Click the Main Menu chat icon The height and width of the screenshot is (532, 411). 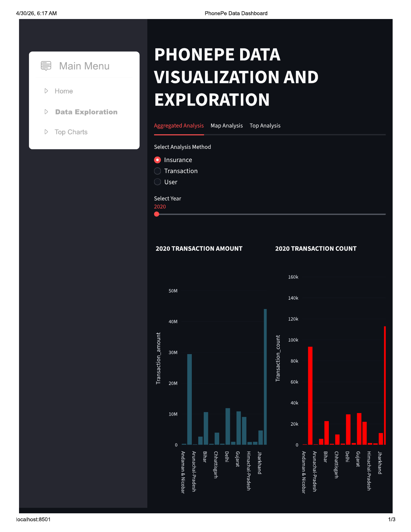[46, 66]
